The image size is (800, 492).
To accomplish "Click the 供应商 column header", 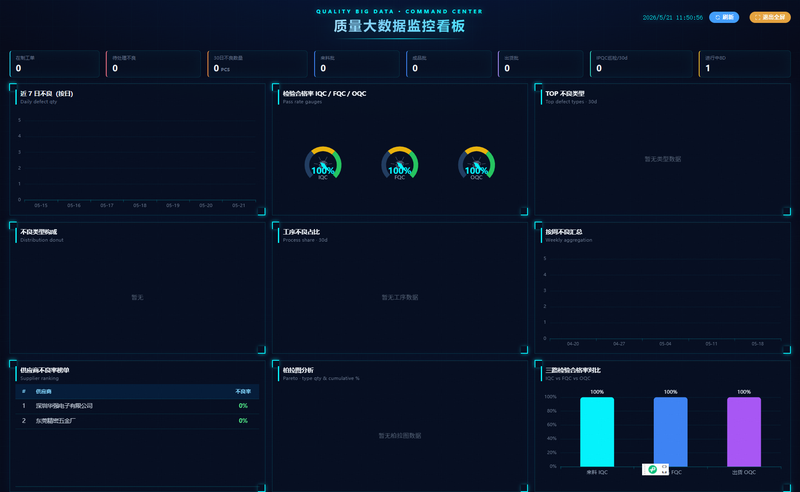I will tap(43, 391).
